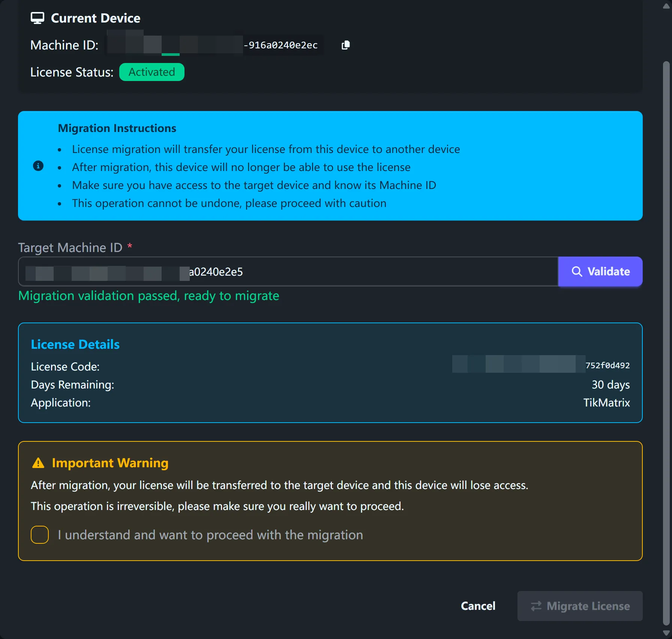Click the TikMatrix application value

point(606,402)
